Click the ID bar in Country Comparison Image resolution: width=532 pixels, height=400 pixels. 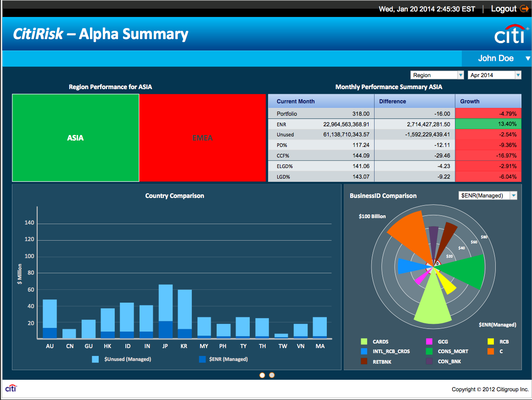127,321
